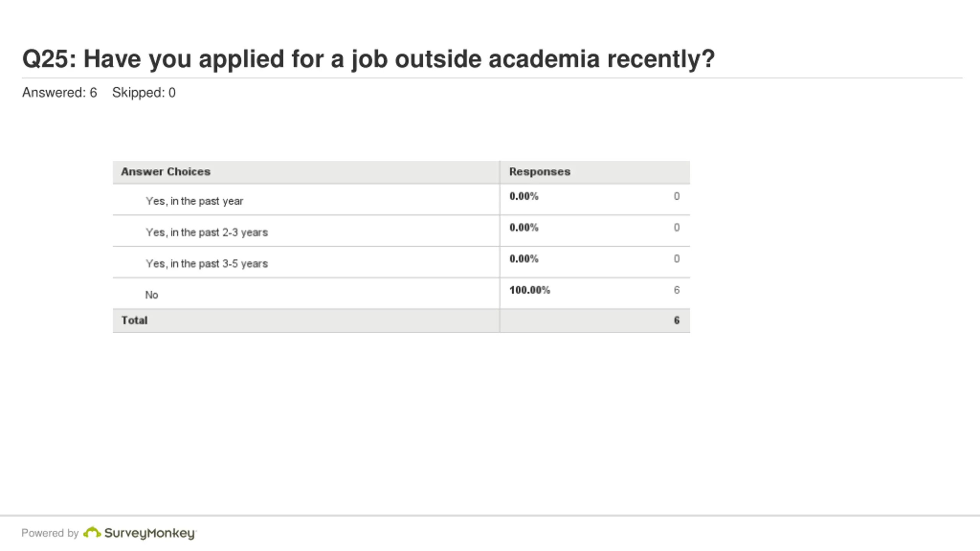
Task: Click the 100.00% response percentage
Action: 529,290
